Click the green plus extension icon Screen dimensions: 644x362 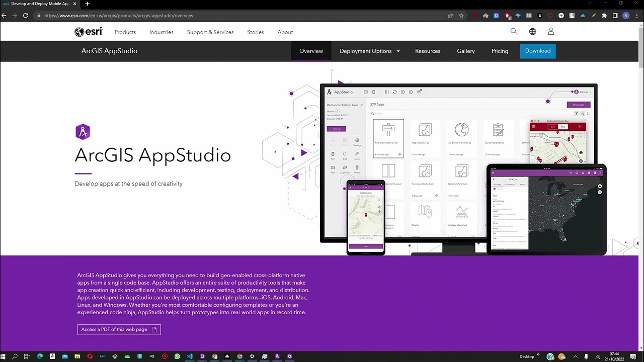point(561,16)
